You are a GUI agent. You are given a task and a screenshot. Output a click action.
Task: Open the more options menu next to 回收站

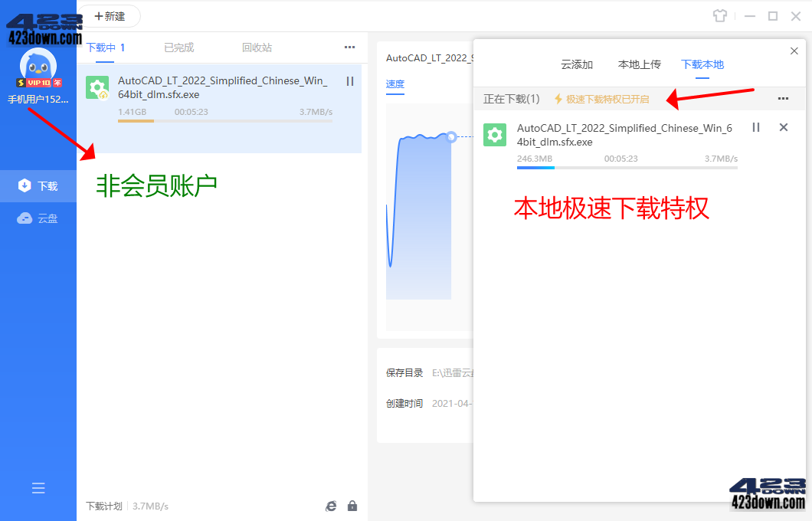pyautogui.click(x=349, y=47)
